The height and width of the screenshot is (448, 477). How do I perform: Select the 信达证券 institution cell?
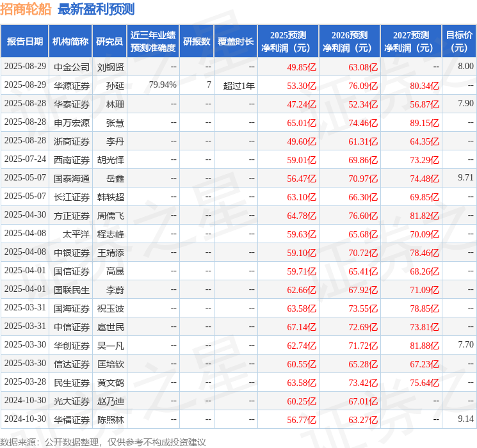[72, 364]
